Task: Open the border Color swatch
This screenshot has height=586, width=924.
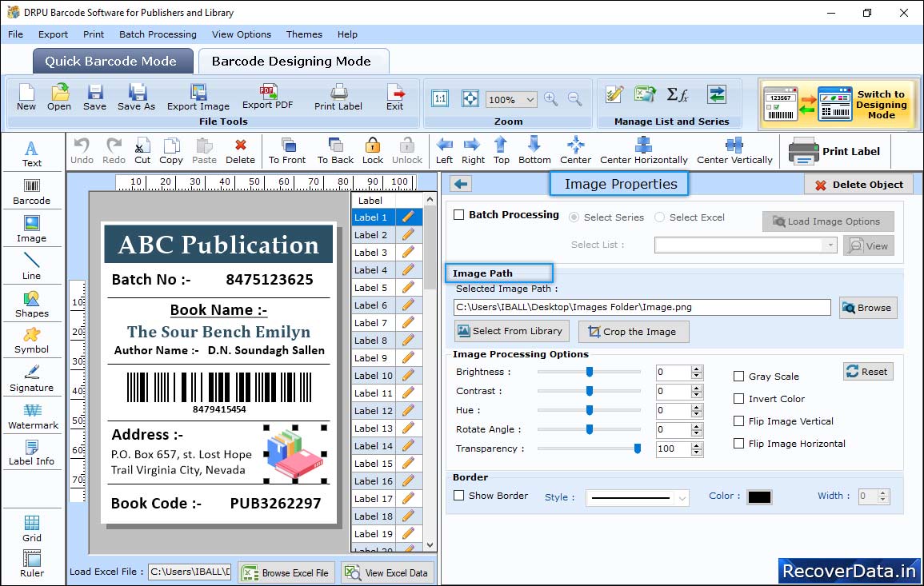Action: pyautogui.click(x=759, y=497)
